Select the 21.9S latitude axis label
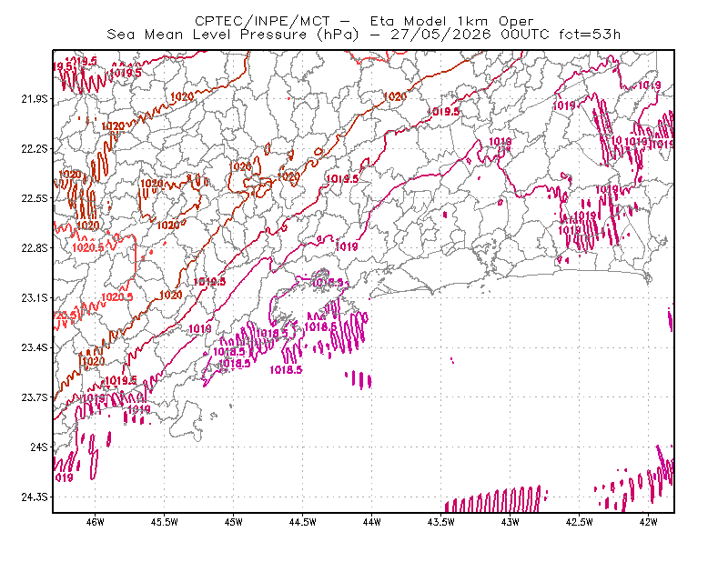Screen dimensions: 728x562 [x=35, y=99]
